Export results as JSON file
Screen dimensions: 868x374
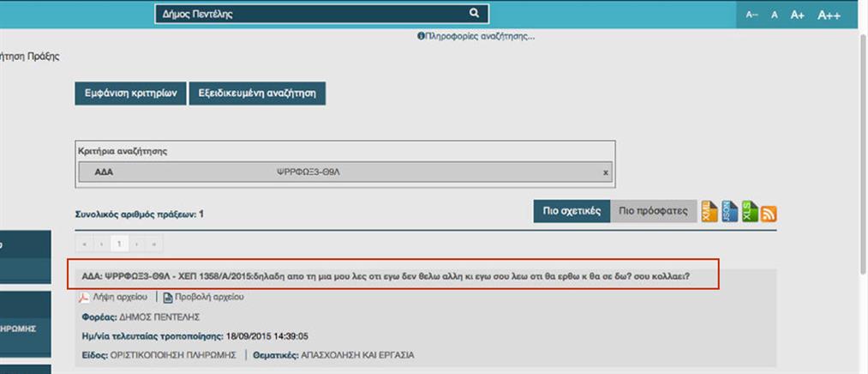[729, 212]
